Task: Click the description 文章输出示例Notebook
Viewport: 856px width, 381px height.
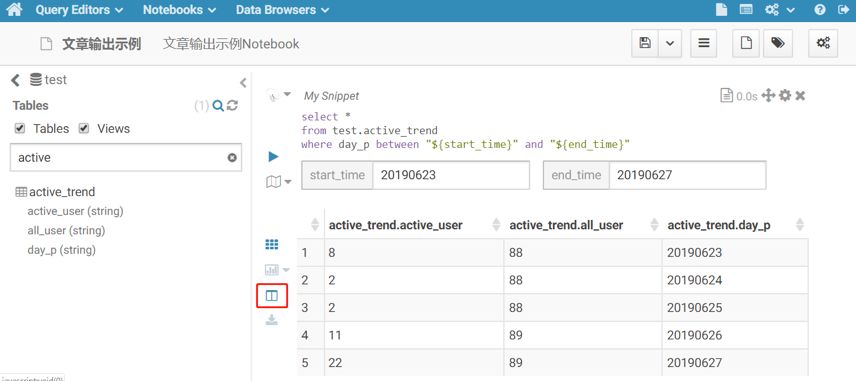Action: 231,44
